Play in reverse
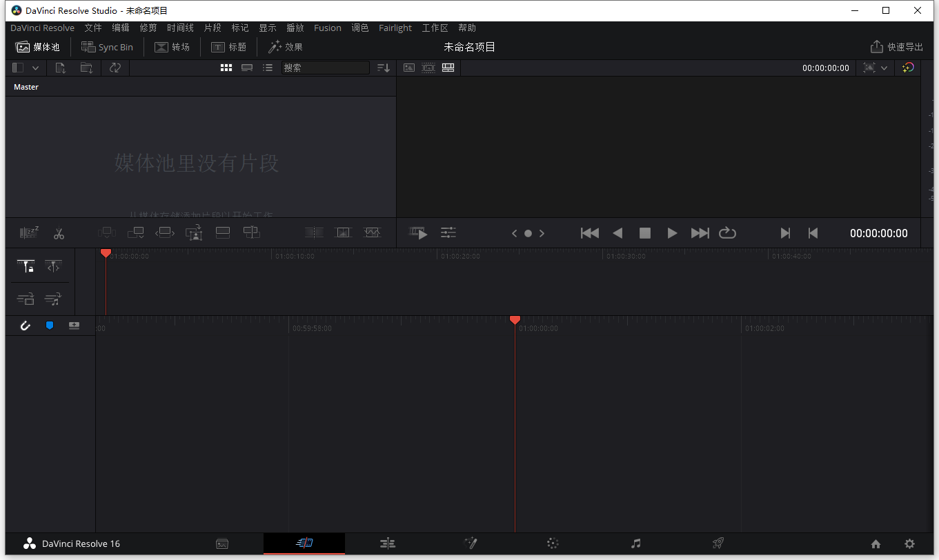 (617, 233)
